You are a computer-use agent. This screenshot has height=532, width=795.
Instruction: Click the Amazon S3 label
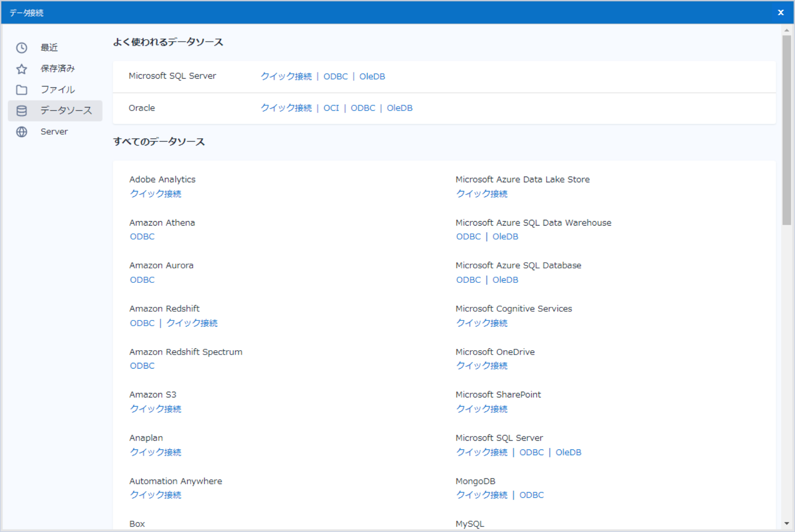(153, 395)
